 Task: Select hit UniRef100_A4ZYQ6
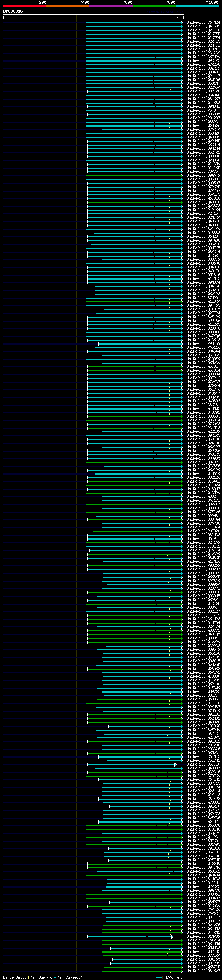coord(203,336)
